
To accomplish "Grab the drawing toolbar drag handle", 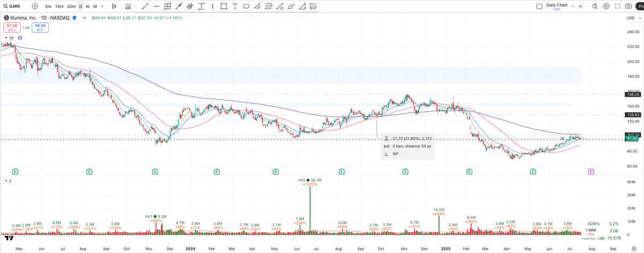I will tap(136, 6).
